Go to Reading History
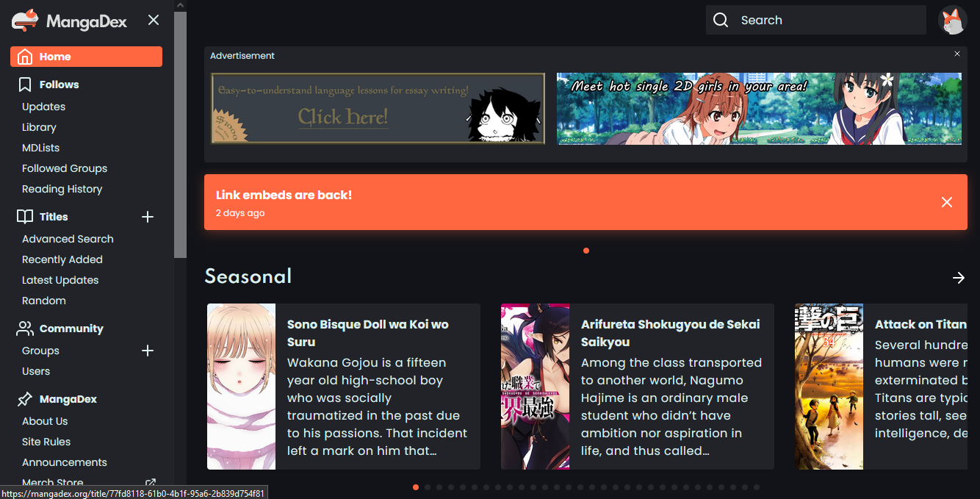The height and width of the screenshot is (499, 980). point(62,189)
